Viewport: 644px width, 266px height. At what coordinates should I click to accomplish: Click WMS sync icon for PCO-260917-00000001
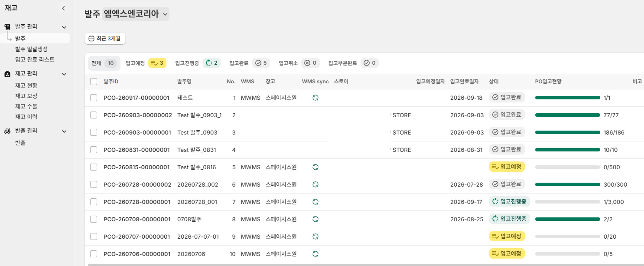(315, 98)
